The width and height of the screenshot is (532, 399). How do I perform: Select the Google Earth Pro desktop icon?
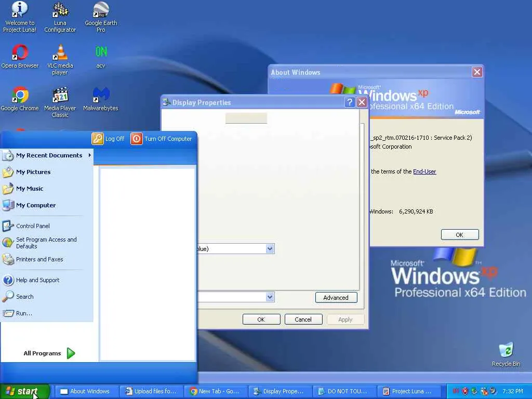(101, 17)
